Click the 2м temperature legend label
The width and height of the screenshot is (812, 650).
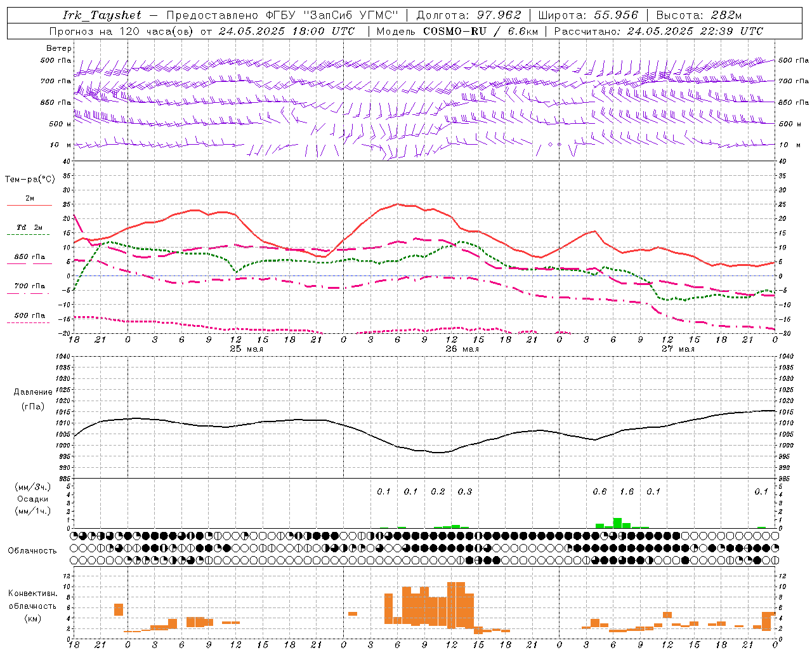pyautogui.click(x=30, y=198)
